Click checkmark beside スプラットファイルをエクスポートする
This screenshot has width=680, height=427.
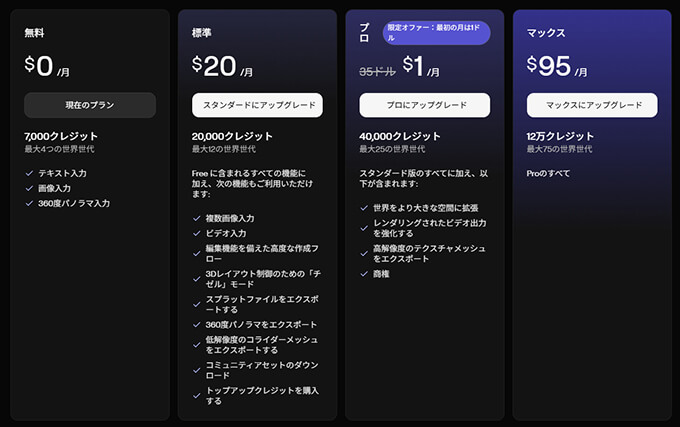coord(197,298)
